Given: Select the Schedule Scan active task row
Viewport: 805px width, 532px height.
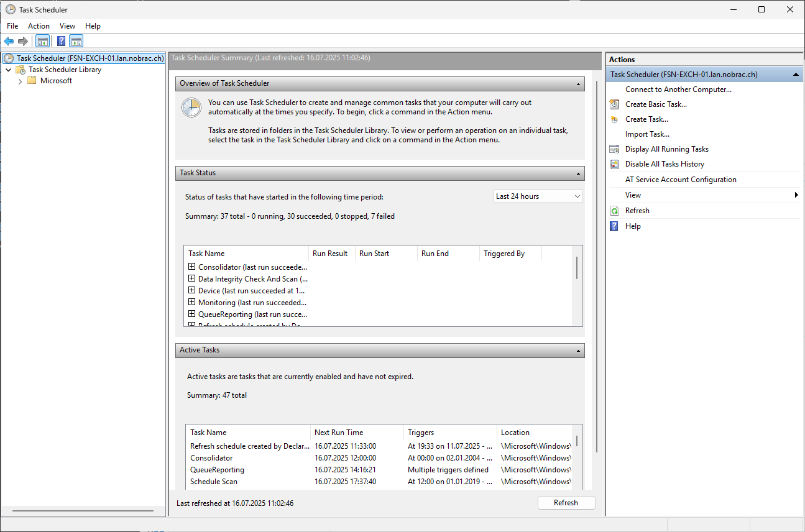Looking at the screenshot, I should [x=379, y=482].
